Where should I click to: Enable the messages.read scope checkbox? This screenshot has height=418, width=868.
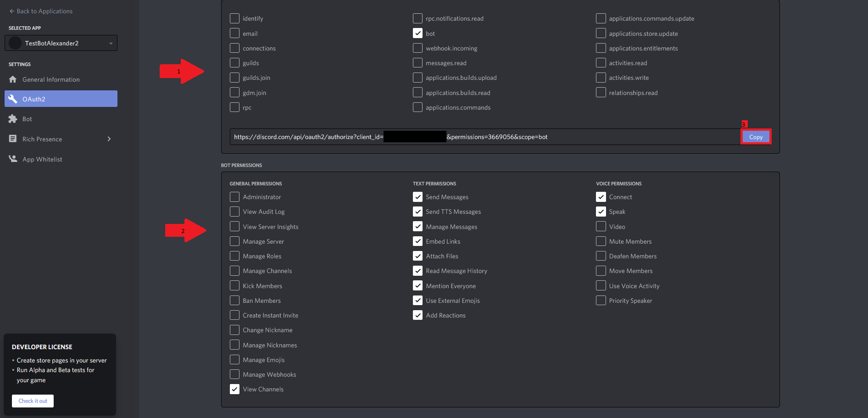point(417,62)
